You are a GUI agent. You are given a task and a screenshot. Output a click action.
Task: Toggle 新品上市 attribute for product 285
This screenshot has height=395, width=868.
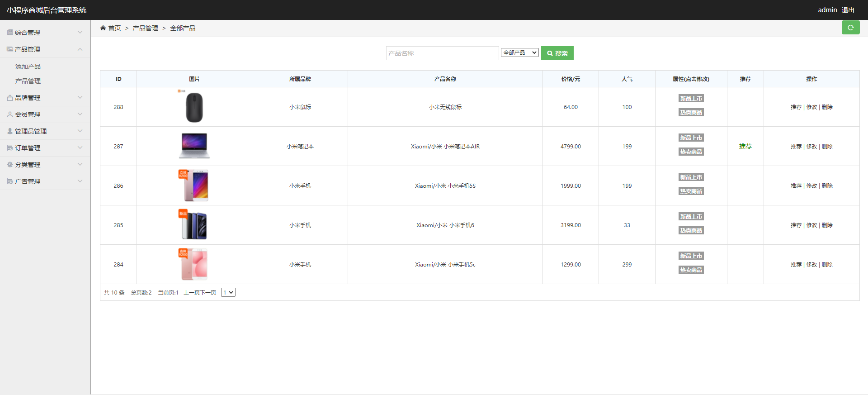691,217
